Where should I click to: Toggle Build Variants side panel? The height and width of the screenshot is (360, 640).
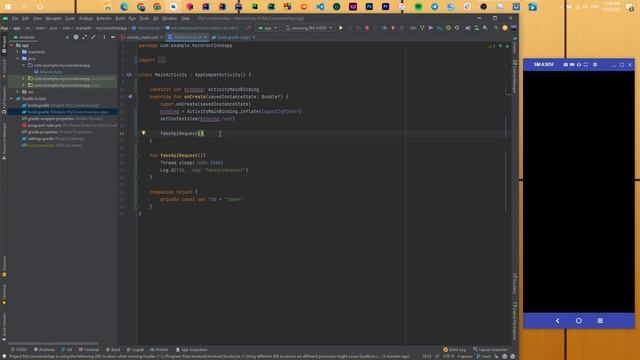[4, 327]
